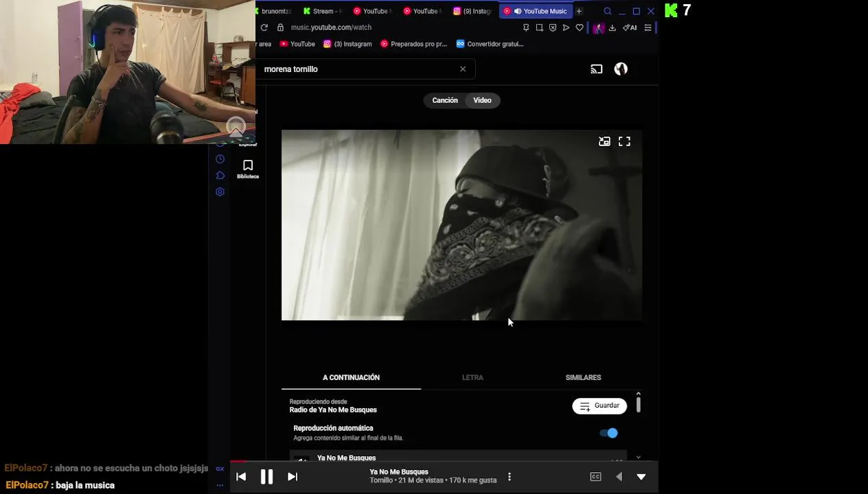Click the song title in player bar
868x494 pixels.
[399, 472]
